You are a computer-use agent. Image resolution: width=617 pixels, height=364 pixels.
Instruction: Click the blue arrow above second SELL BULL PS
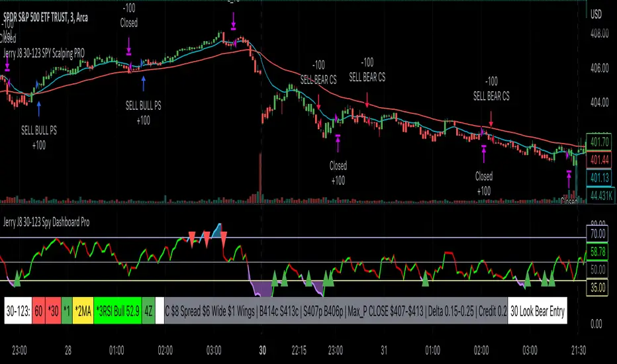pos(144,84)
